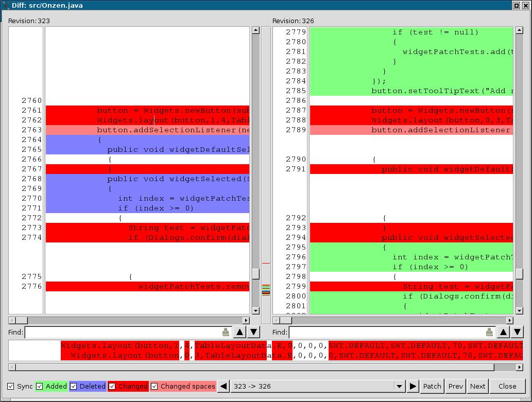Click right pane horizontal scroll left arrow
Viewport: 532px width, 402px height.
click(276, 320)
